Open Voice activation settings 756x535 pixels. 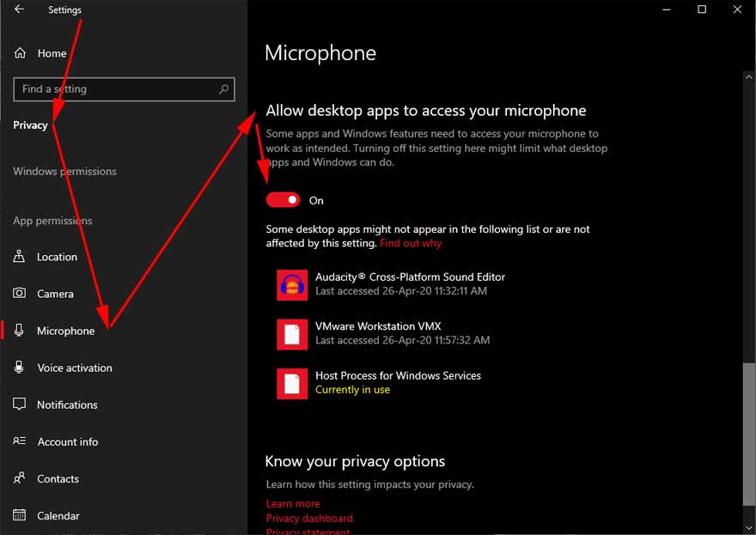(x=75, y=368)
